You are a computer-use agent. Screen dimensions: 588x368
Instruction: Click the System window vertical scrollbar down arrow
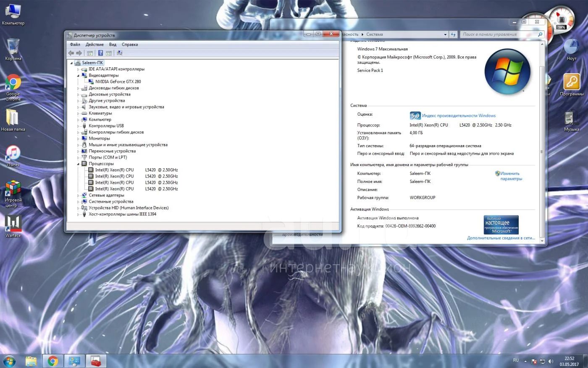click(x=542, y=241)
